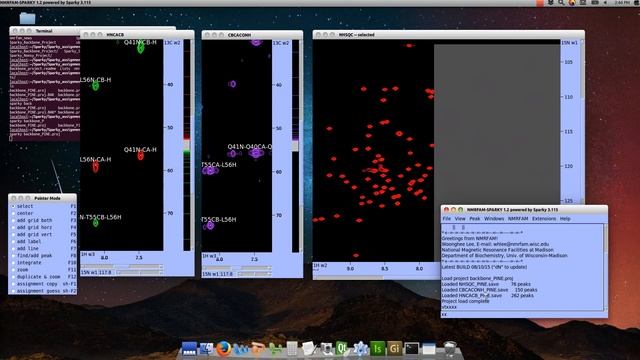Open the text editor paper-and-pen dock icon
This screenshot has height=360, width=640.
[309, 349]
